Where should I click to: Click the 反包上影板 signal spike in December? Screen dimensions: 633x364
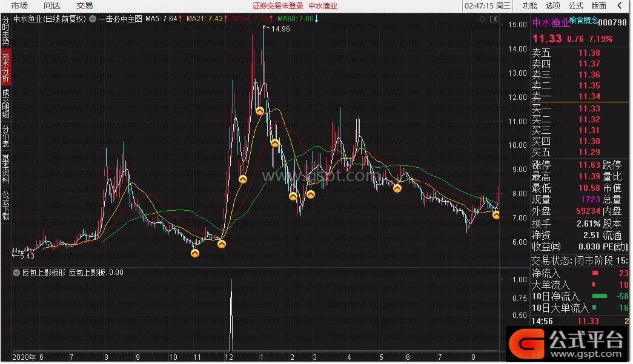pos(231,315)
